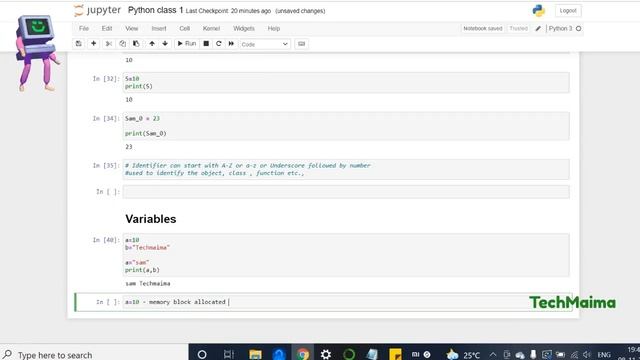Open Settings gear on taskbar
This screenshot has width=640, height=360.
point(326,354)
